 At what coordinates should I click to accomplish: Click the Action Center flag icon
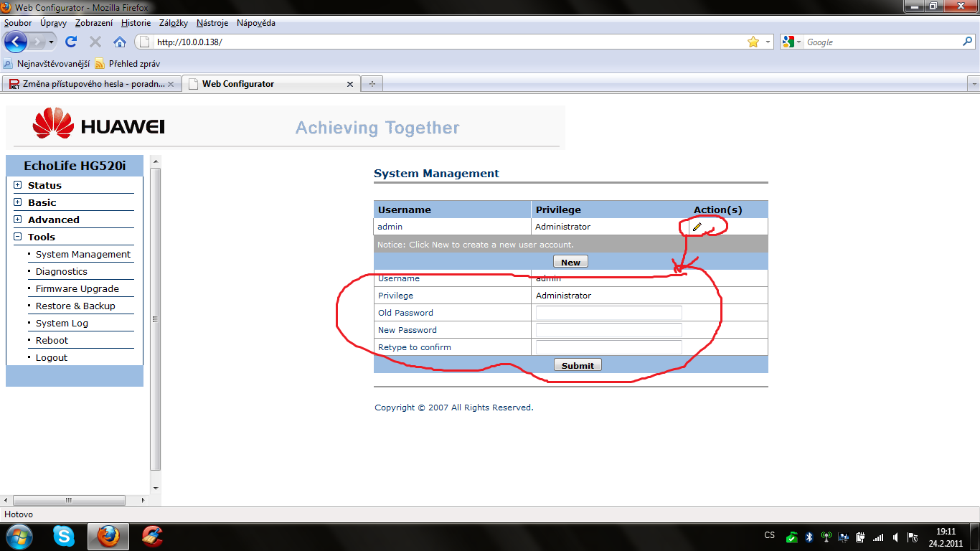click(913, 537)
